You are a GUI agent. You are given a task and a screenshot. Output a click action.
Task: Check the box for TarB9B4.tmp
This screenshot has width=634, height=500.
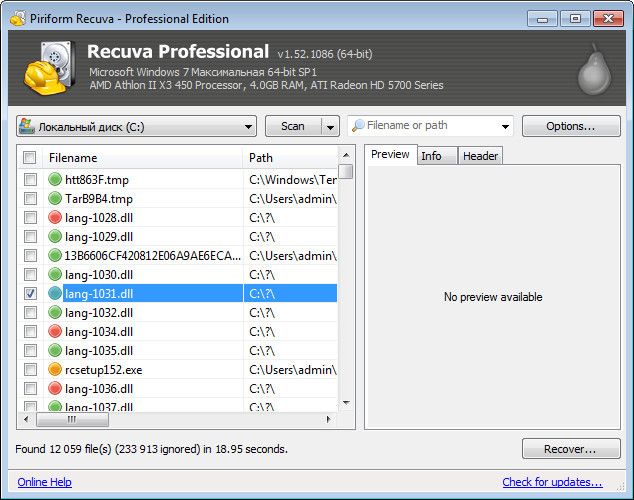pos(30,198)
